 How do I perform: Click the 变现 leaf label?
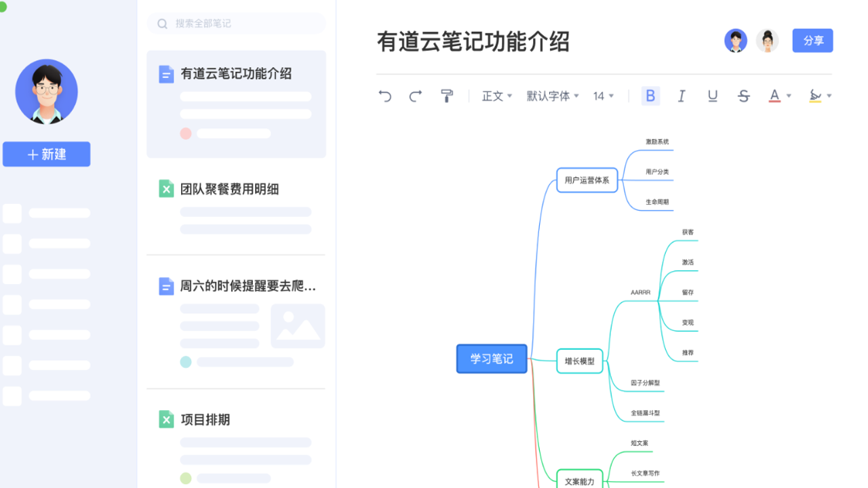[688, 323]
